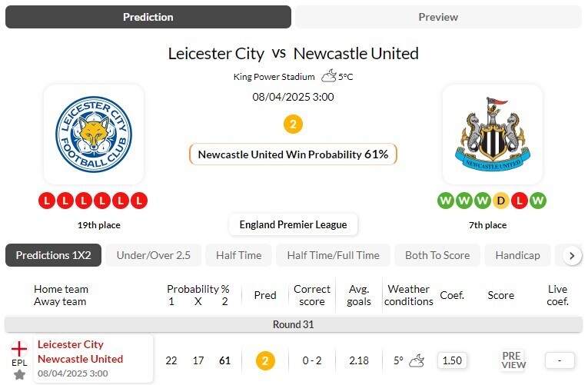Click the Leicester City club crest
This screenshot has height=385, width=588.
click(94, 134)
